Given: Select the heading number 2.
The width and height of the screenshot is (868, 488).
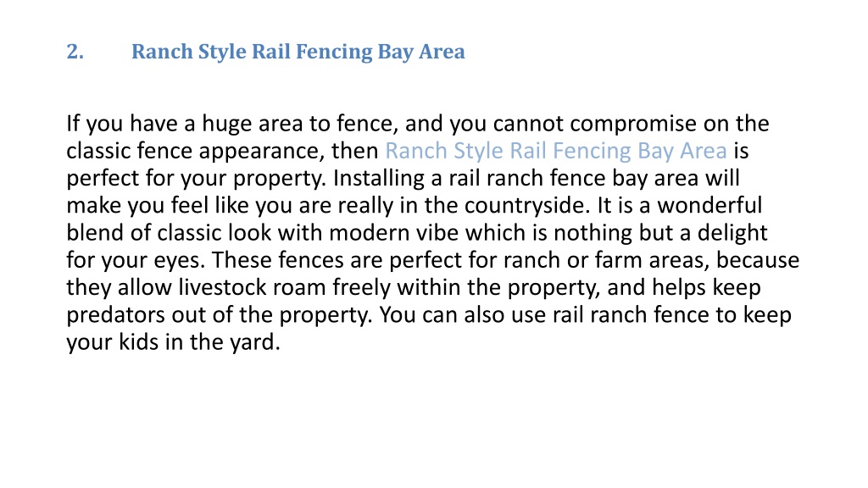Looking at the screenshot, I should [x=75, y=52].
